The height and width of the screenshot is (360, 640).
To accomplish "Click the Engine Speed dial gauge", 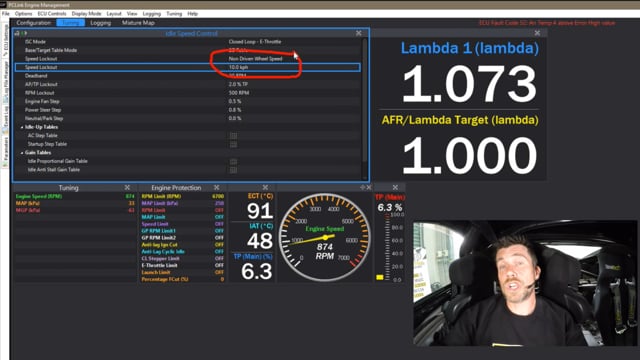I will click(324, 238).
